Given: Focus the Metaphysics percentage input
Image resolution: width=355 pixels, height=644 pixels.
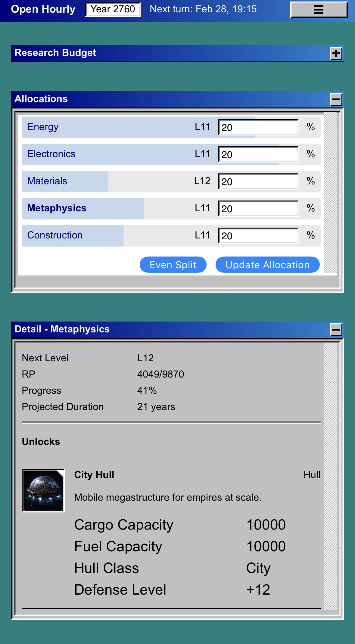Looking at the screenshot, I should [x=258, y=209].
